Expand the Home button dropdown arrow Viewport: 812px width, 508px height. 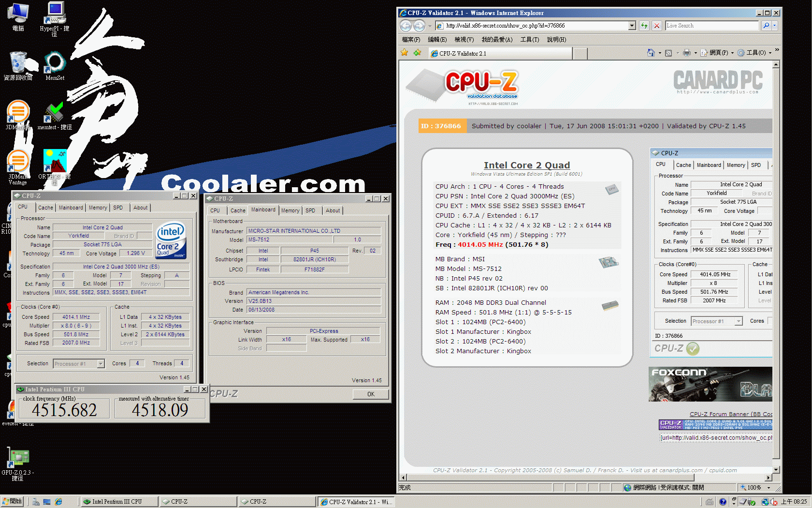click(x=660, y=53)
